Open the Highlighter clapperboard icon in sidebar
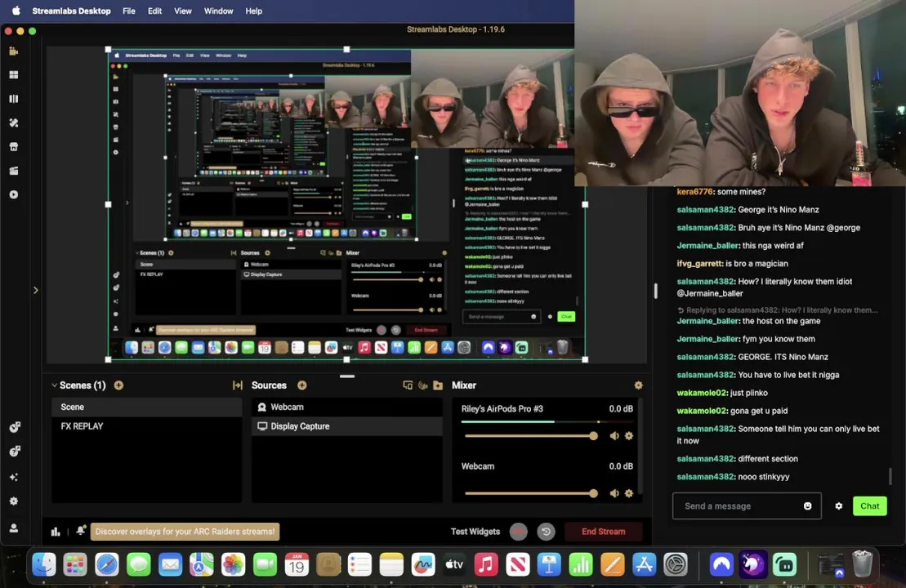 point(13,171)
